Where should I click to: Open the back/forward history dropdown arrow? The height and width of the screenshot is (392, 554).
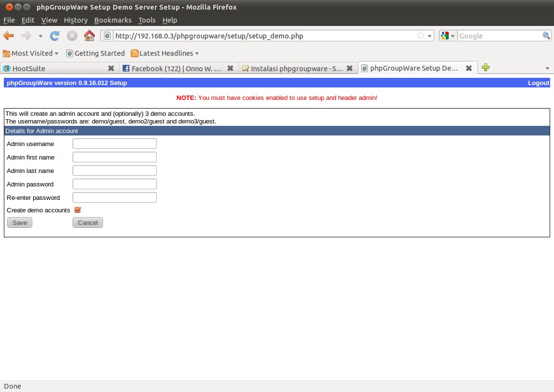click(40, 36)
